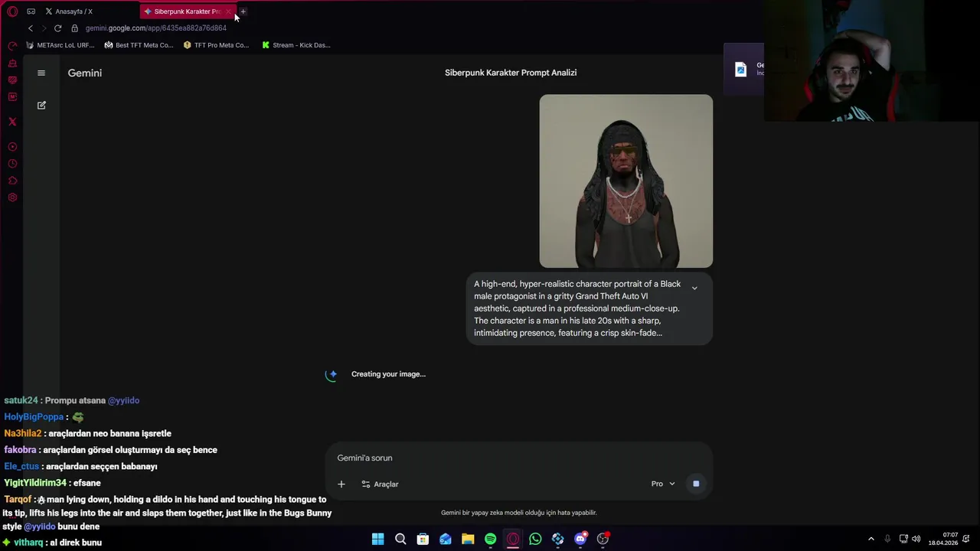The height and width of the screenshot is (551, 980).
Task: Open Windows taskbar search
Action: pyautogui.click(x=400, y=539)
